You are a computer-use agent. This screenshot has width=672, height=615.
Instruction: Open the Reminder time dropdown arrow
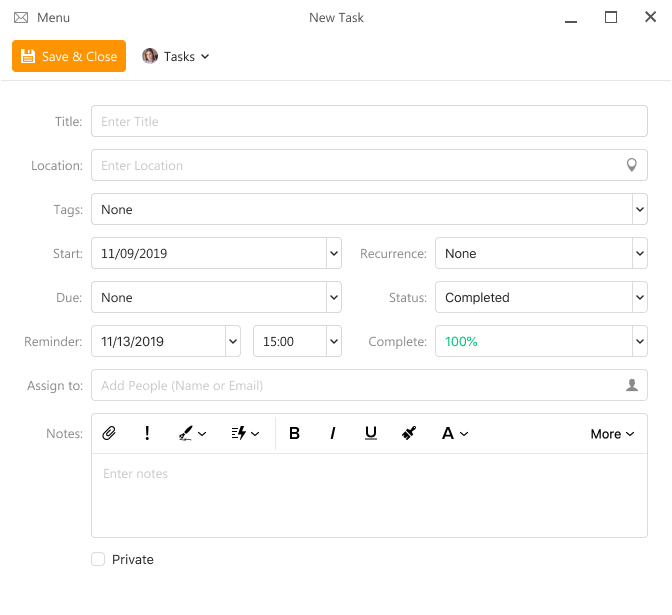[x=334, y=342]
